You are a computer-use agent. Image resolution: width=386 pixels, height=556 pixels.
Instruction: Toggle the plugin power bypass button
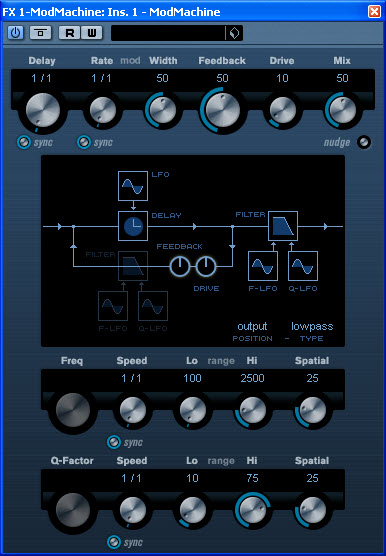(15, 33)
